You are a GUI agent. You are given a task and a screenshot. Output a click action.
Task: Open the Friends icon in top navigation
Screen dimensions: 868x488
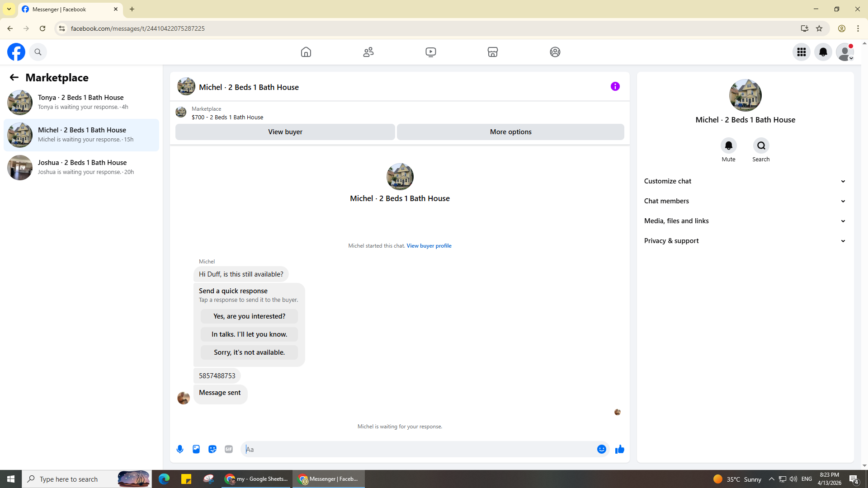368,52
